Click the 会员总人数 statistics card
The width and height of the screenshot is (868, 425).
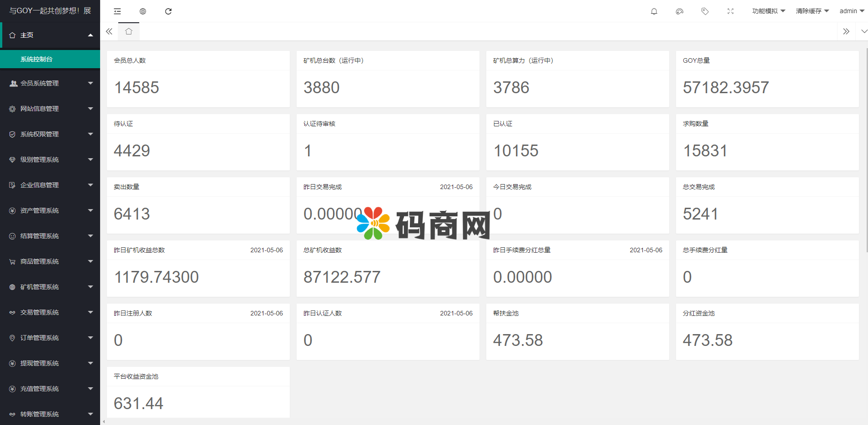198,79
